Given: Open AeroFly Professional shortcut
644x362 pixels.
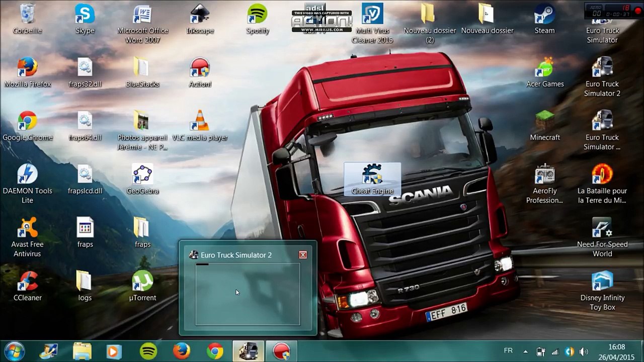Looking at the screenshot, I should point(544,184).
